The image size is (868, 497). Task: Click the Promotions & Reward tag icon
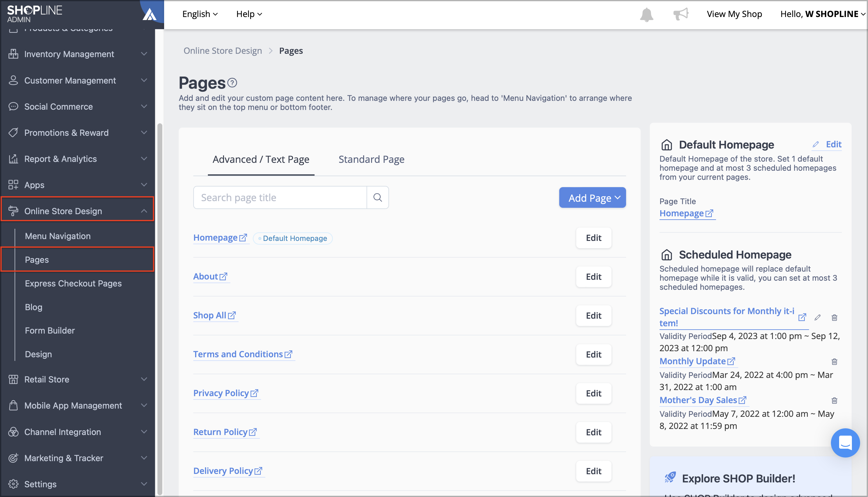(13, 133)
